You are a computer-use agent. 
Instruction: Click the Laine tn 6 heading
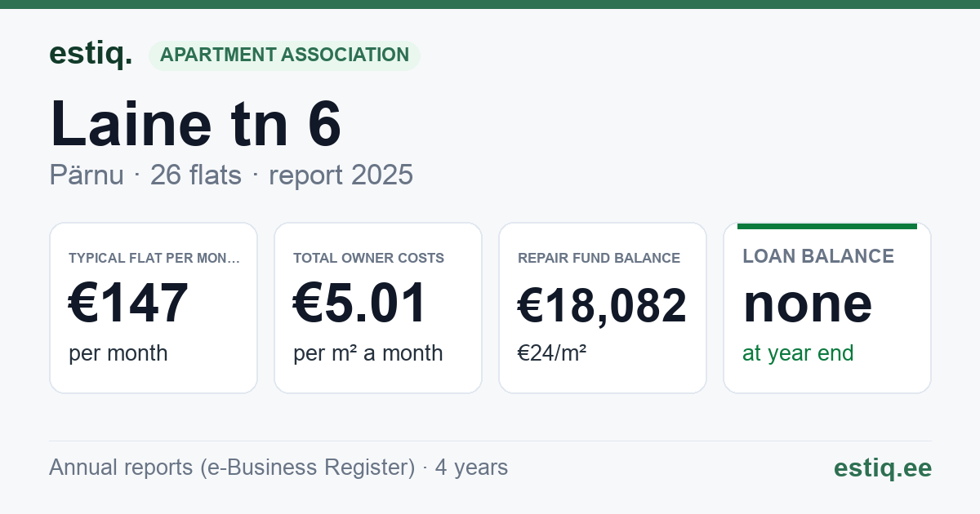(x=195, y=123)
